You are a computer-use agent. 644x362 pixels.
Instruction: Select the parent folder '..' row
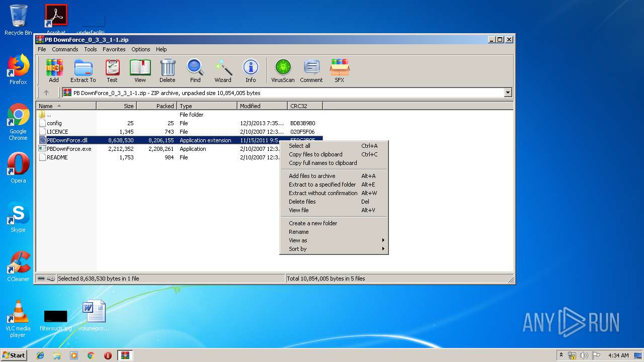coord(180,115)
